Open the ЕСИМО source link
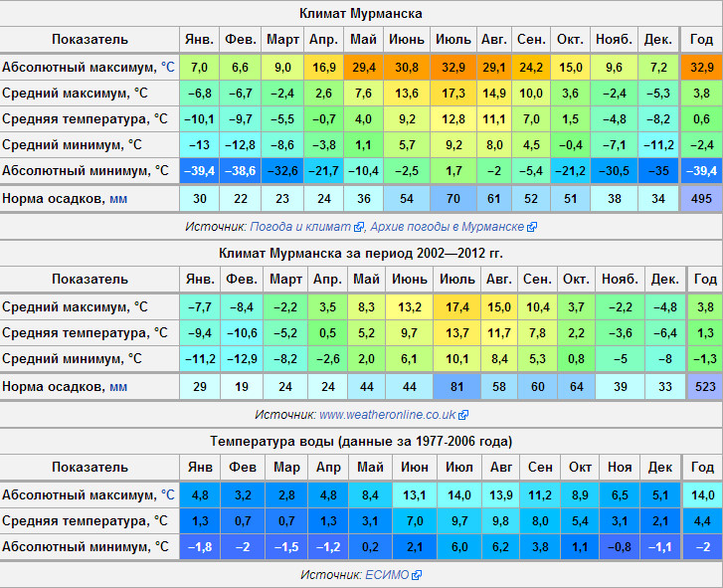This screenshot has height=588, width=723. click(x=387, y=575)
